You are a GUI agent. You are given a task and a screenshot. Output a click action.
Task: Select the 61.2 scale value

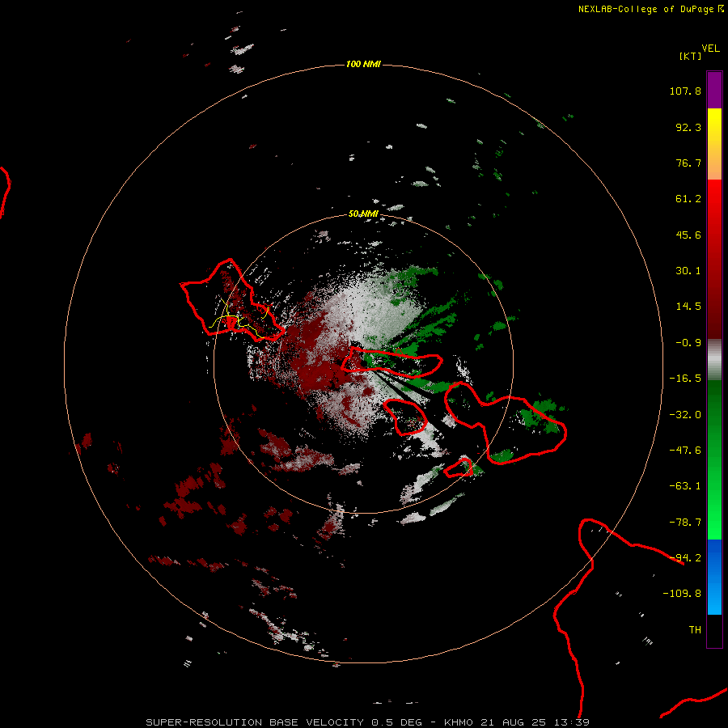pyautogui.click(x=688, y=199)
